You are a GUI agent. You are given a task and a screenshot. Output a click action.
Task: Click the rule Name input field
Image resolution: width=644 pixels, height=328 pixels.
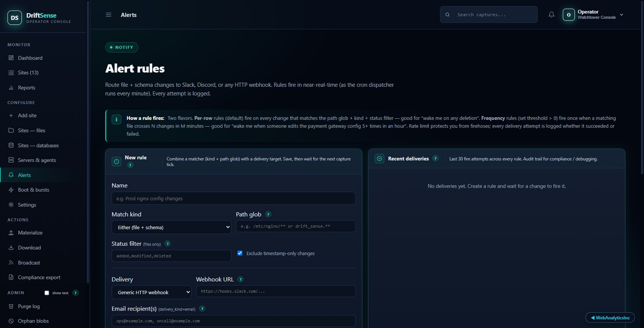coord(233,198)
